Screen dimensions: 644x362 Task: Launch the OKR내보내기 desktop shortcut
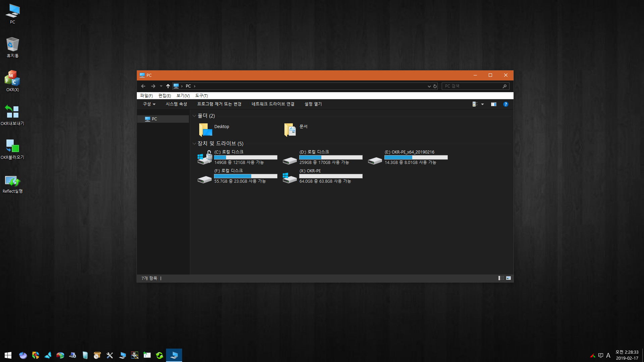coord(12,115)
